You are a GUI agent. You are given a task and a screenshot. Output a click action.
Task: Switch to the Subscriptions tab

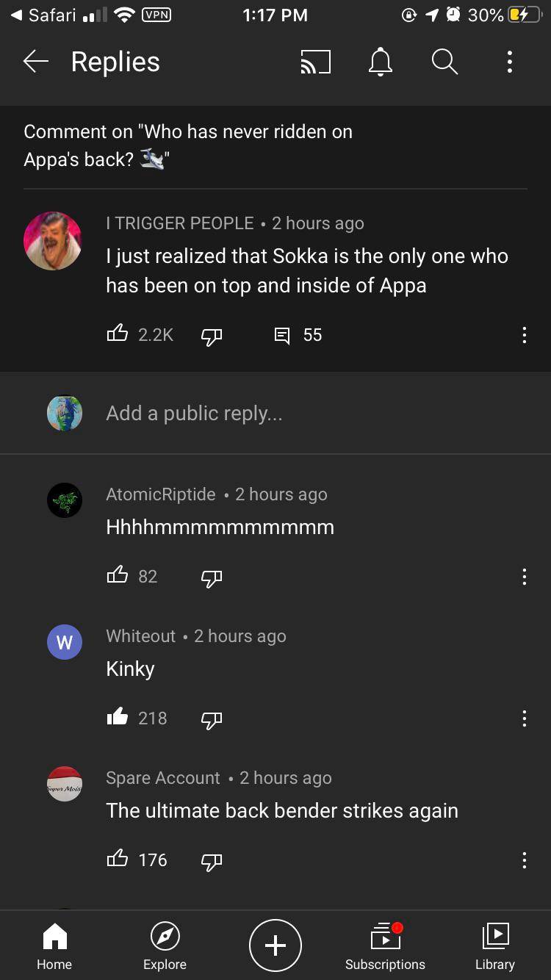pyautogui.click(x=385, y=945)
